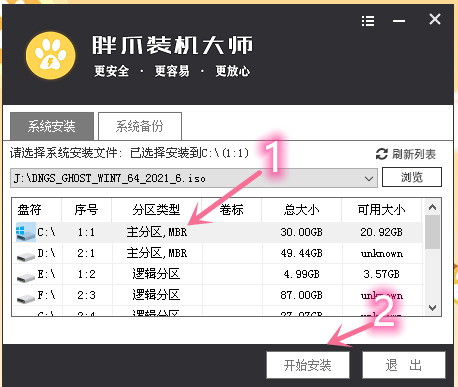
Task: Close the 胖爪装机大师 window
Action: click(x=435, y=19)
